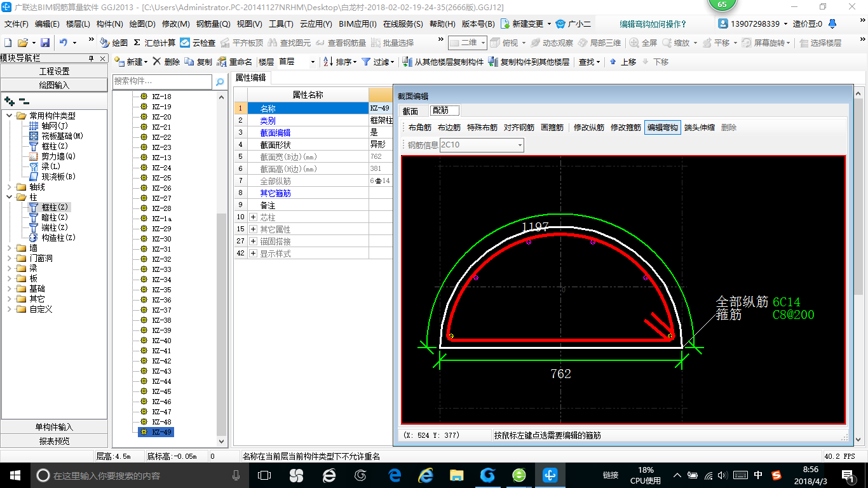Click 重命名 rename component icon
Screen dimensions: 868x488
point(234,62)
